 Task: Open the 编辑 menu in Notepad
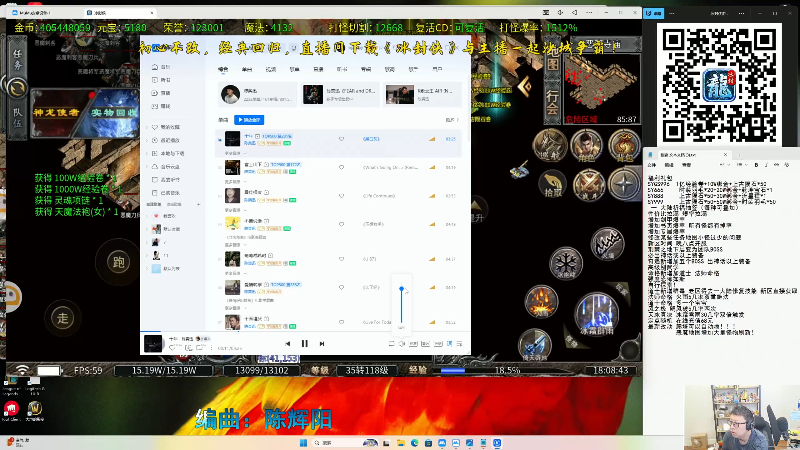[x=669, y=165]
